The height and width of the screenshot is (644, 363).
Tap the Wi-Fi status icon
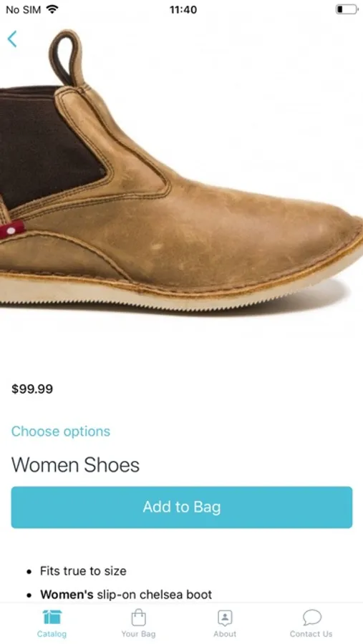[x=52, y=9]
